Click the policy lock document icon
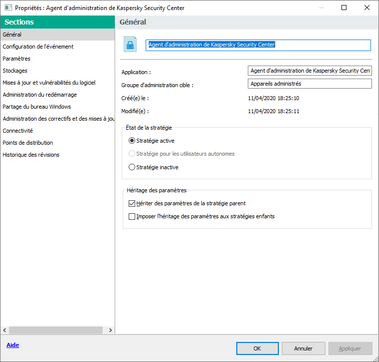Viewport: 379px width, 362px height. click(130, 45)
